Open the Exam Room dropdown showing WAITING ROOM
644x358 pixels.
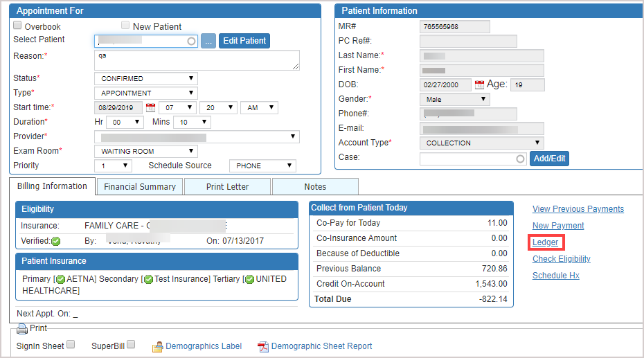click(x=145, y=151)
